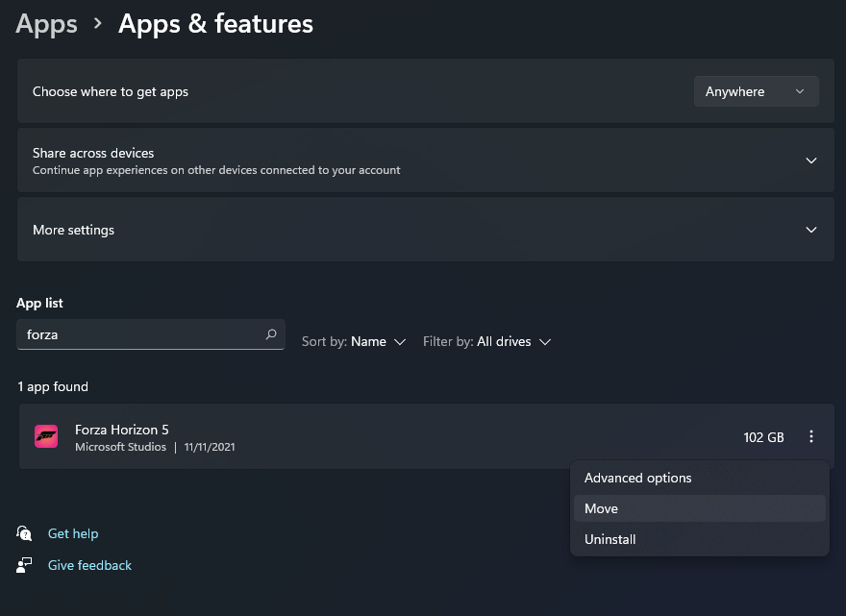This screenshot has width=846, height=616.
Task: Open the Sort by Name dropdown
Action: pos(354,342)
